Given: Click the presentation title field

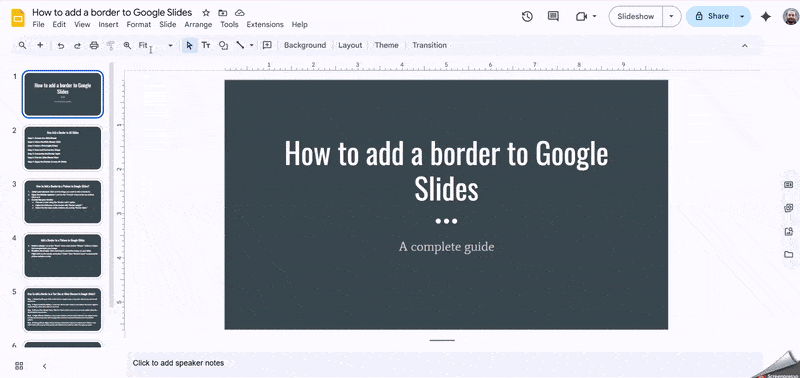Looking at the screenshot, I should (112, 12).
